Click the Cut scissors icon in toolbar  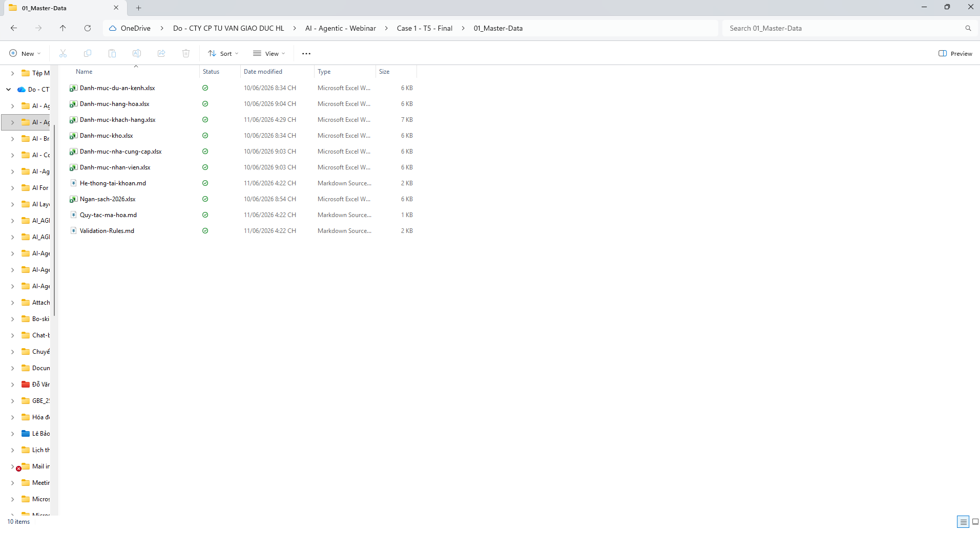[63, 53]
